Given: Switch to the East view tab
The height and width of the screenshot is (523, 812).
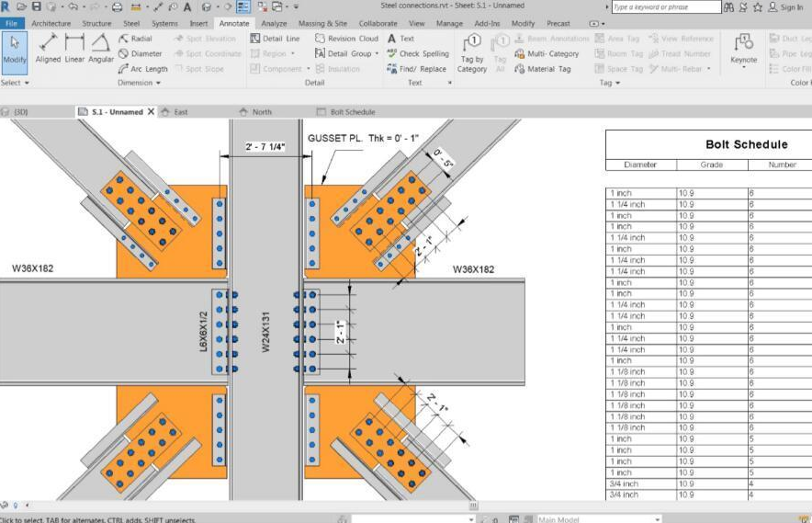Looking at the screenshot, I should tap(181, 112).
